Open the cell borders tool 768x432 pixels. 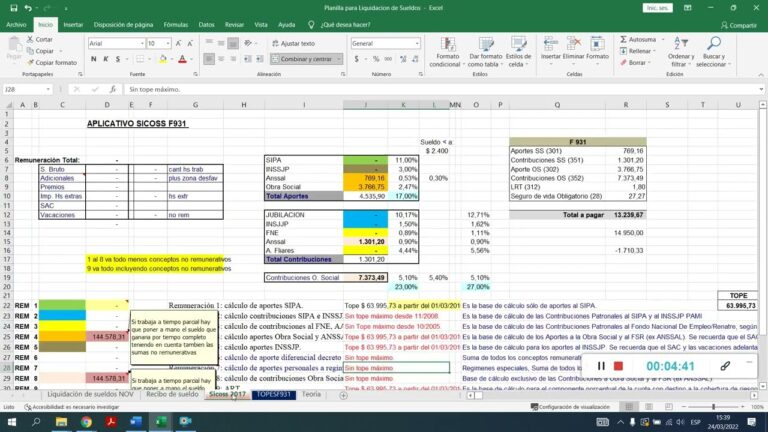pos(140,59)
